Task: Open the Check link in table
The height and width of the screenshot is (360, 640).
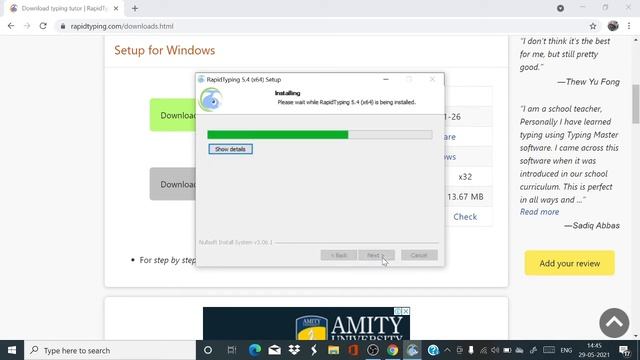Action: 465,217
